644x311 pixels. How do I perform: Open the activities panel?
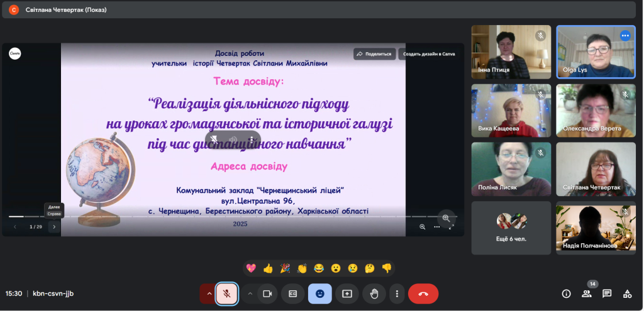coord(627,294)
